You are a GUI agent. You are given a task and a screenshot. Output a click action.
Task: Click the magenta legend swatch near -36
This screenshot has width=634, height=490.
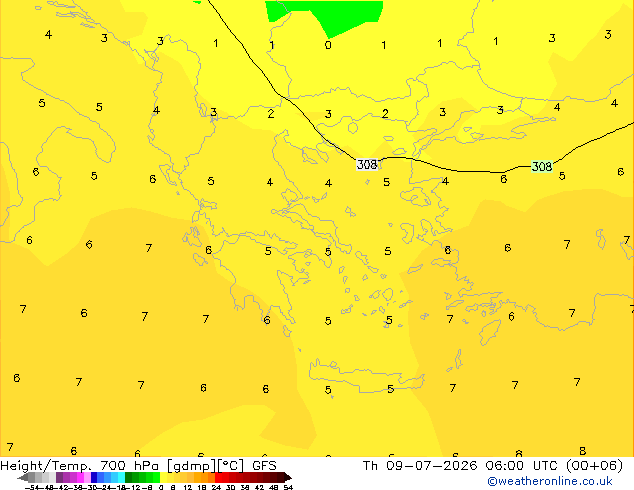[x=80, y=477]
